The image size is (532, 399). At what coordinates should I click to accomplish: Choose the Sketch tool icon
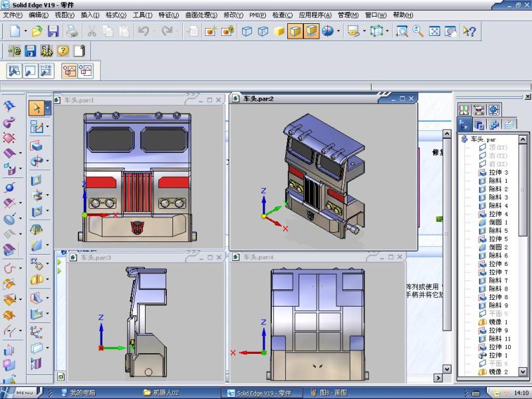(36, 126)
